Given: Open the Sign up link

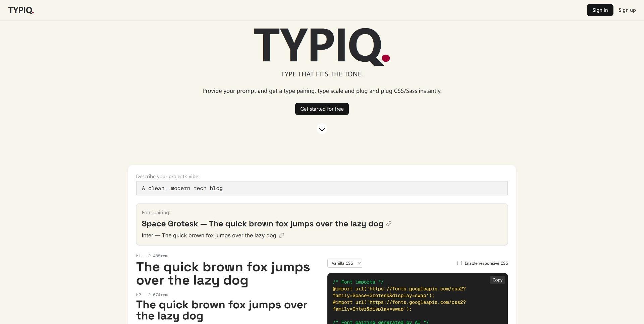Looking at the screenshot, I should 627,10.
